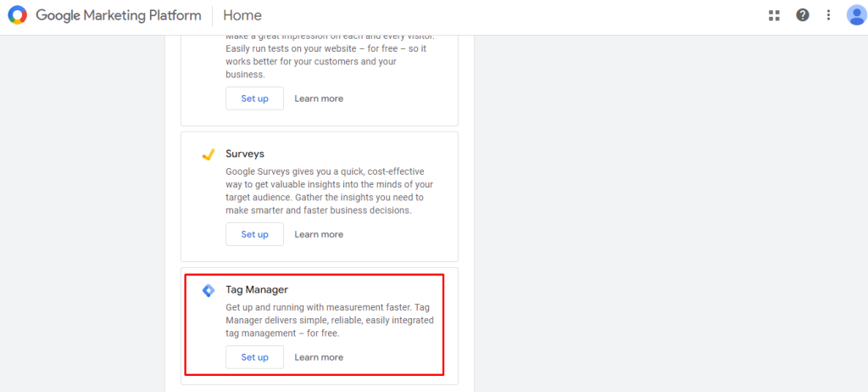Click the Google Marketing Platform logo icon
Image resolution: width=868 pixels, height=392 pixels.
tap(17, 15)
